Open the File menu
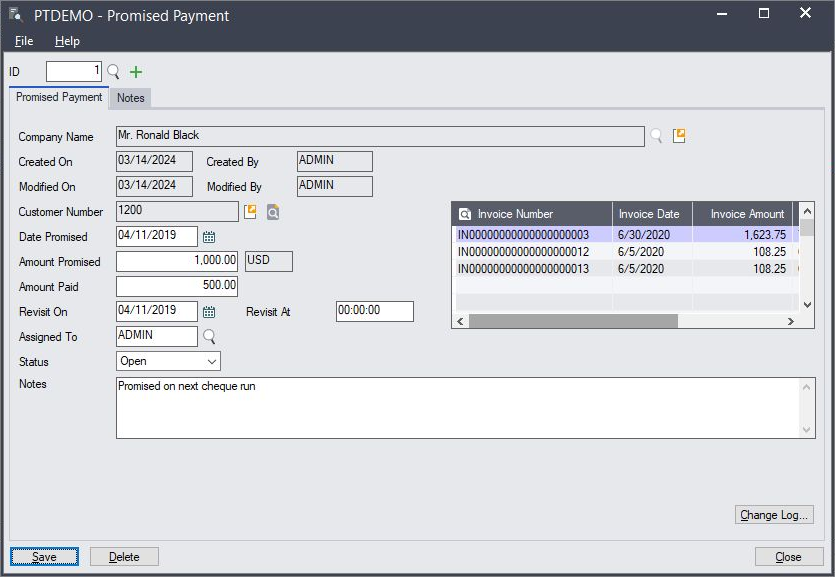Image resolution: width=835 pixels, height=577 pixels. [24, 41]
